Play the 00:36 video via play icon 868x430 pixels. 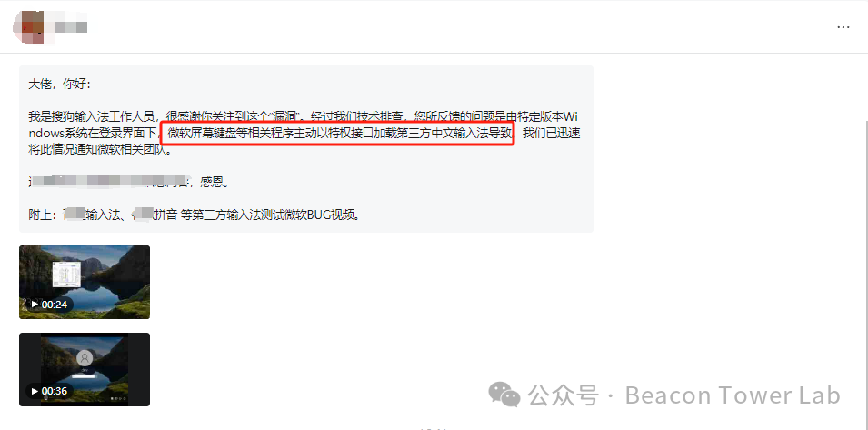(x=35, y=391)
